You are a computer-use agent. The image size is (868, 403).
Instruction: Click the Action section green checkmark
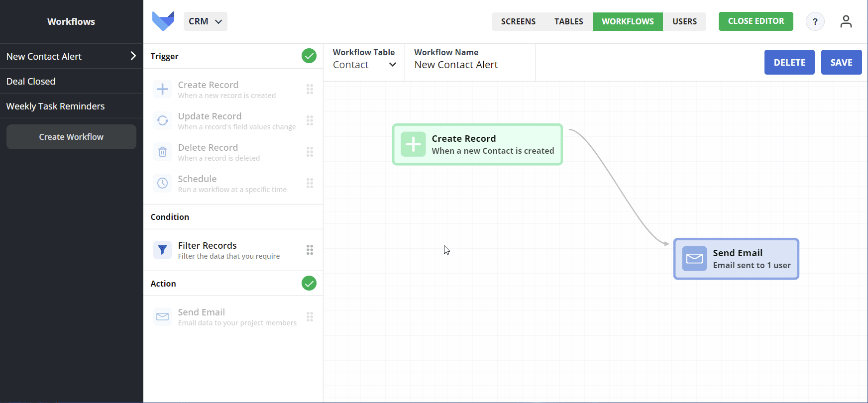[x=309, y=283]
